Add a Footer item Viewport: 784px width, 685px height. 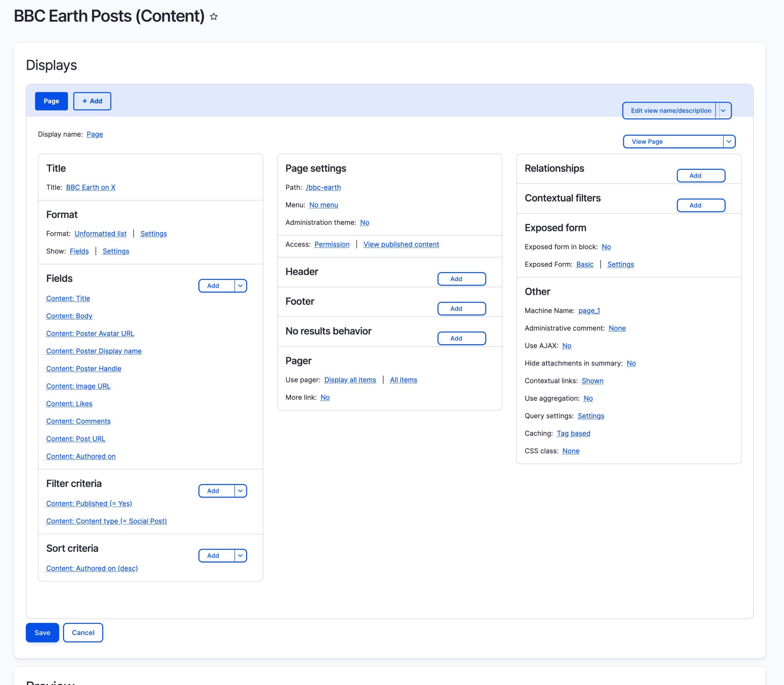coord(462,309)
